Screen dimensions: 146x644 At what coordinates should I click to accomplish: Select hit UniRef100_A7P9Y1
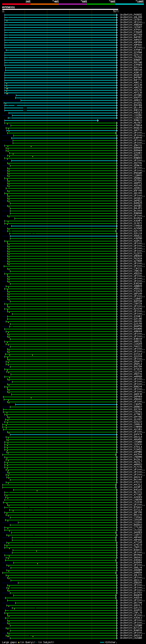(131, 30)
